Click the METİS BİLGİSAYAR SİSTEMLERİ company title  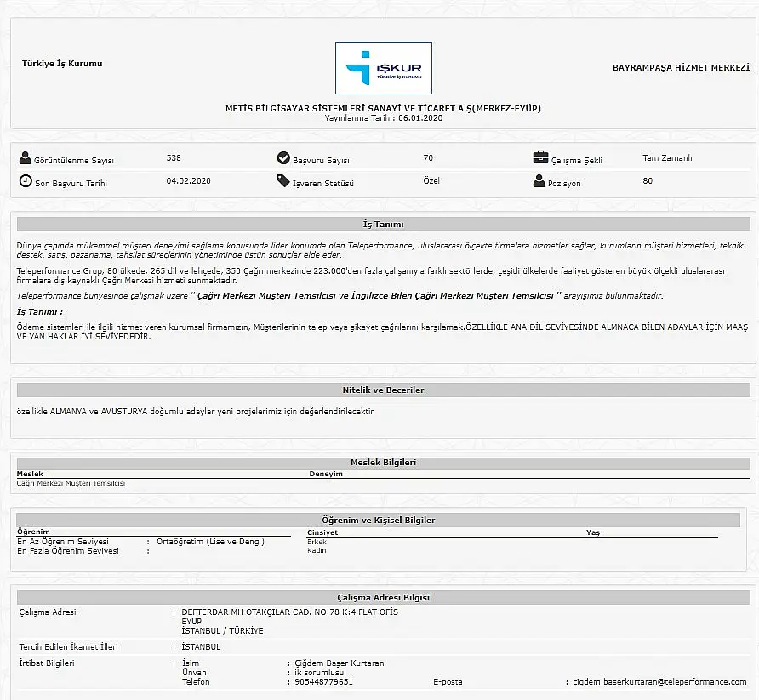pos(384,108)
